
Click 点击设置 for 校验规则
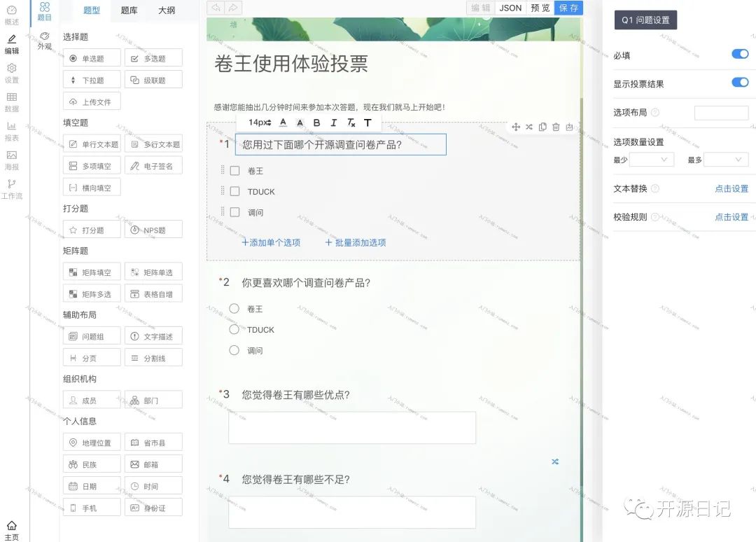click(731, 217)
